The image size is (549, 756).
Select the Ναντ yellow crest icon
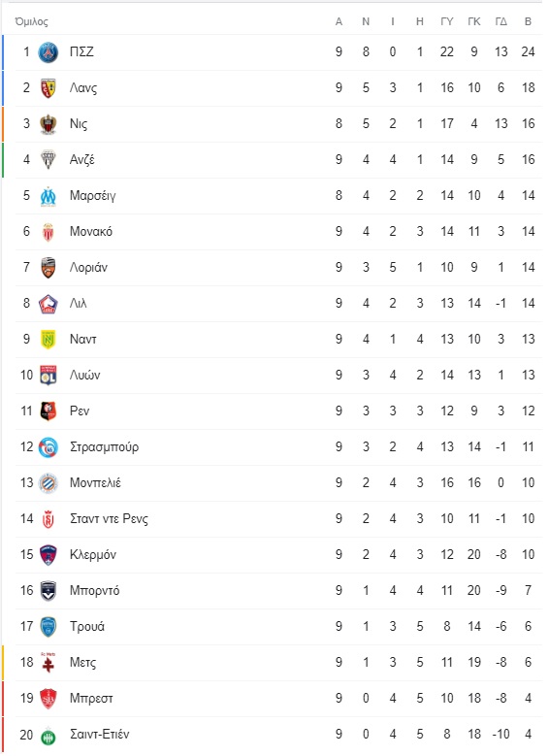[48, 340]
